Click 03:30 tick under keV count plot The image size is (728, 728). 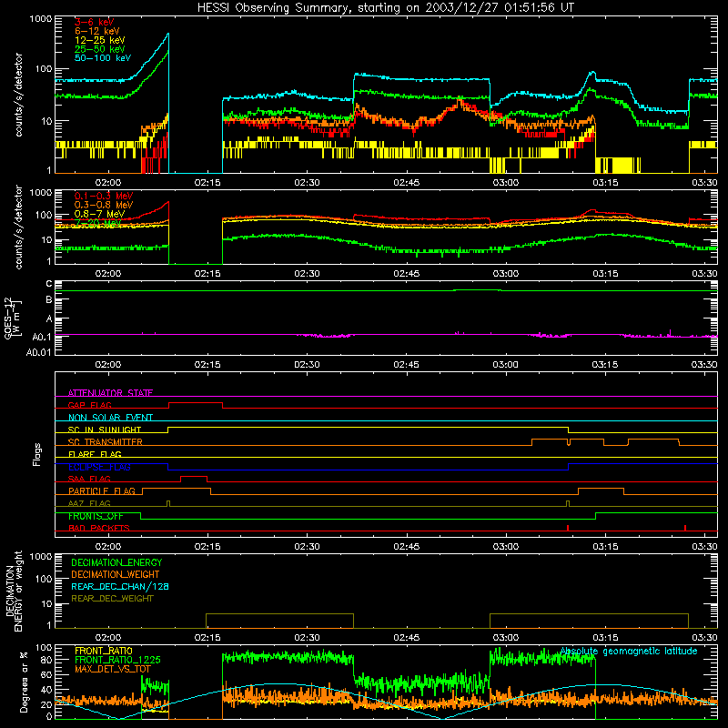(x=704, y=183)
